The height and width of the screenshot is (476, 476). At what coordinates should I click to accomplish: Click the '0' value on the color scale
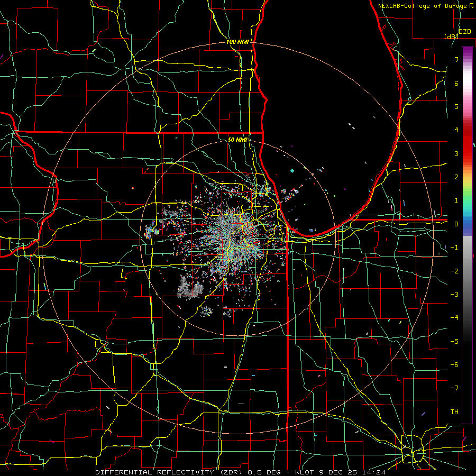coord(456,224)
